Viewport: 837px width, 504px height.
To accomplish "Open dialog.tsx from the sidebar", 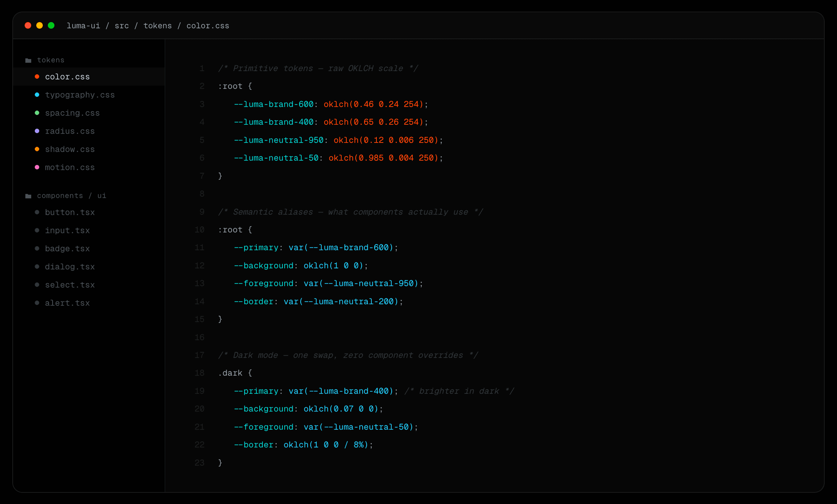I will pyautogui.click(x=70, y=267).
